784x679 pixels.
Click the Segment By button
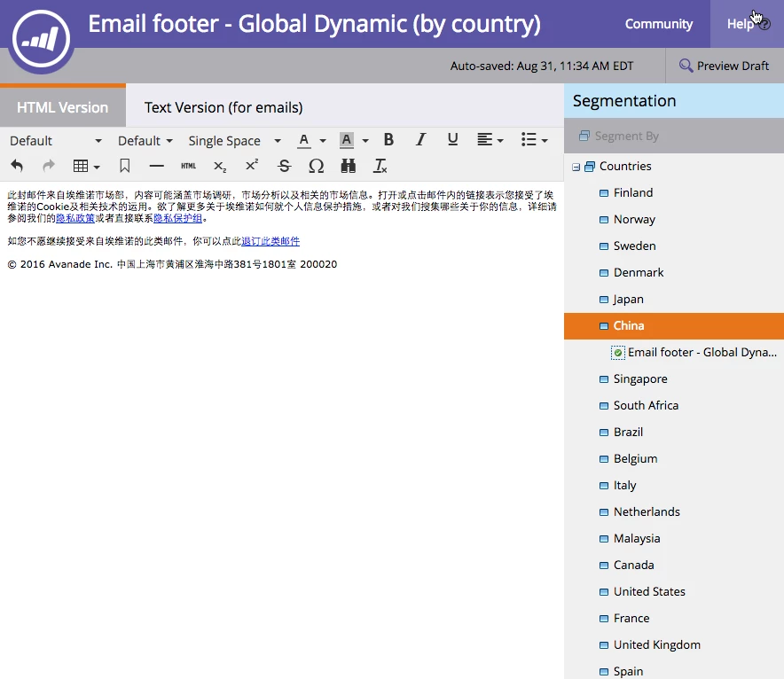[x=619, y=136]
